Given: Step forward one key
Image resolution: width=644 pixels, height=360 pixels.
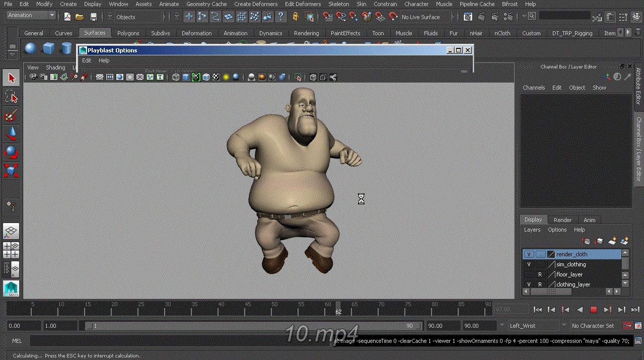Looking at the screenshot, I should click(x=608, y=310).
